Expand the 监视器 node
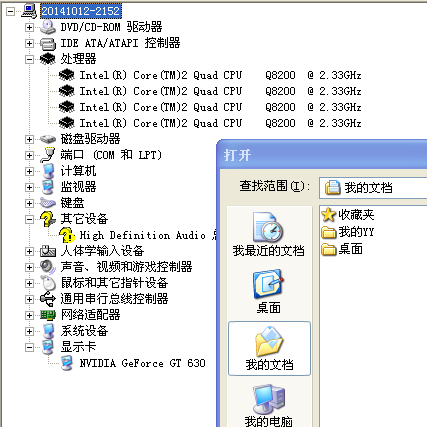 pyautogui.click(x=29, y=187)
